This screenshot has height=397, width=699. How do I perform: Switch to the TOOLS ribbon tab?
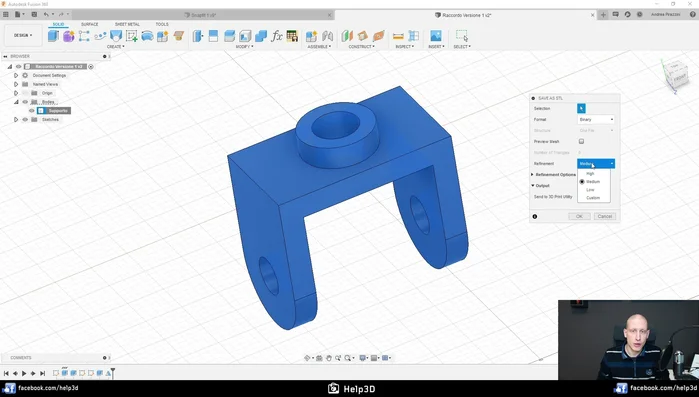(x=162, y=24)
